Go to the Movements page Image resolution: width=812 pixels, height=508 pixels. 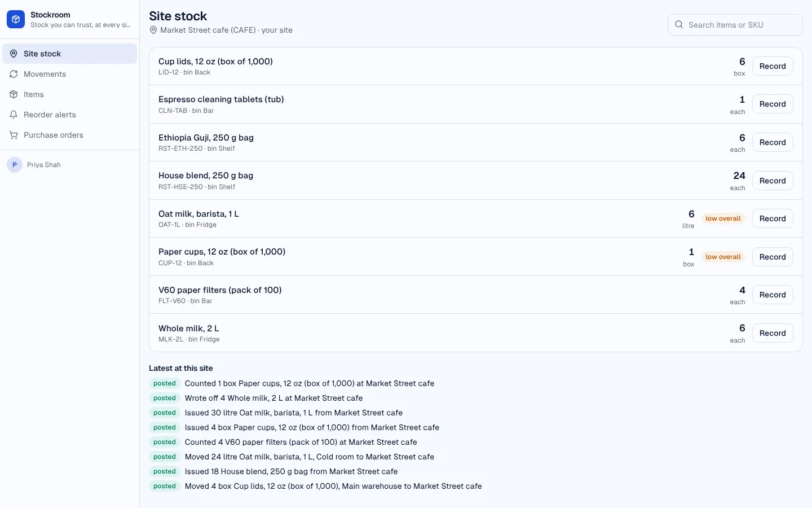70,74
